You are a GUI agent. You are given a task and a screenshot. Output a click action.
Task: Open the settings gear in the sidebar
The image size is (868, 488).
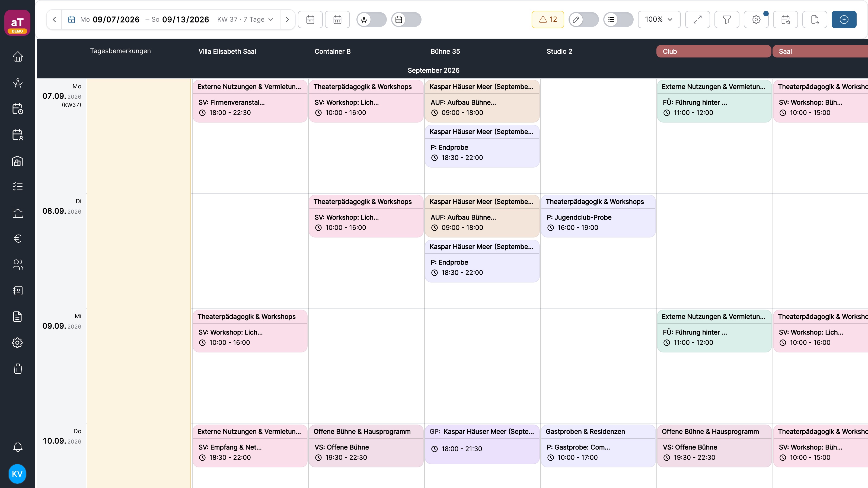click(x=18, y=342)
